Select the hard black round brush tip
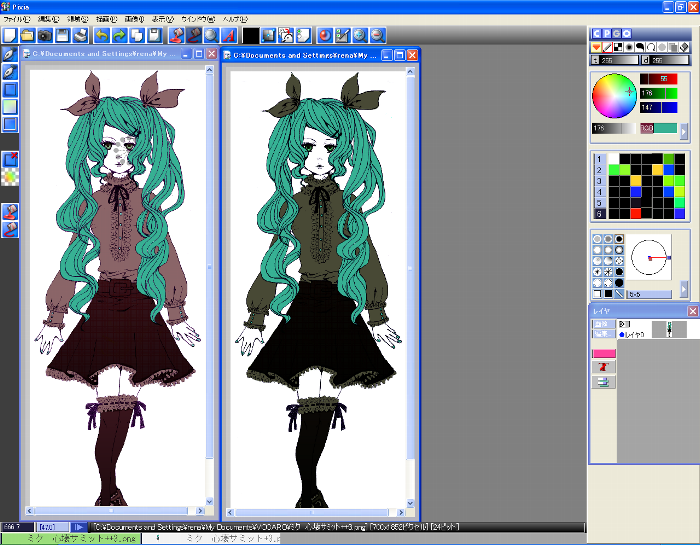The height and width of the screenshot is (545, 700). (619, 239)
